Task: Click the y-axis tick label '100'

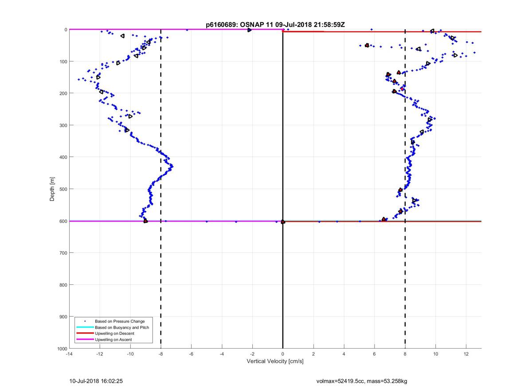Action: 63,62
